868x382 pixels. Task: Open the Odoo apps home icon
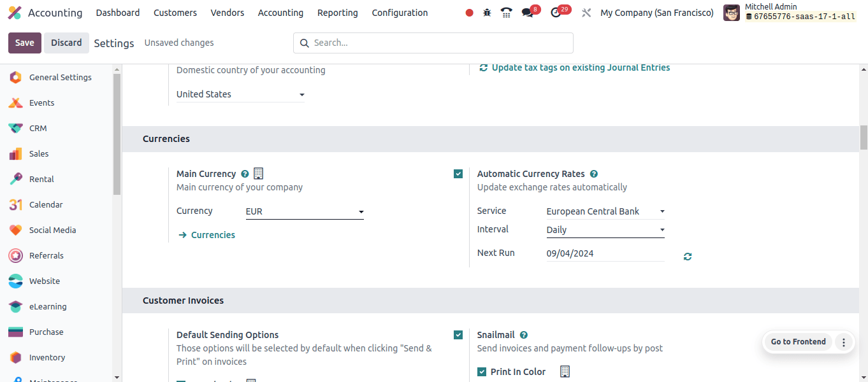click(x=14, y=13)
